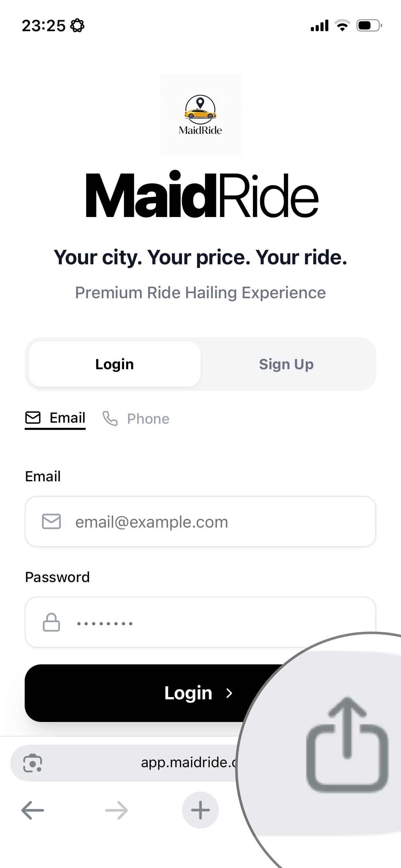Click the padlock icon in password field
Image resolution: width=401 pixels, height=868 pixels.
(x=51, y=623)
